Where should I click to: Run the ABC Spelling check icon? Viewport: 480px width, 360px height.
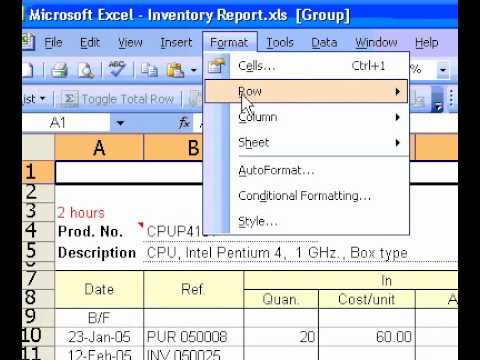[117, 69]
